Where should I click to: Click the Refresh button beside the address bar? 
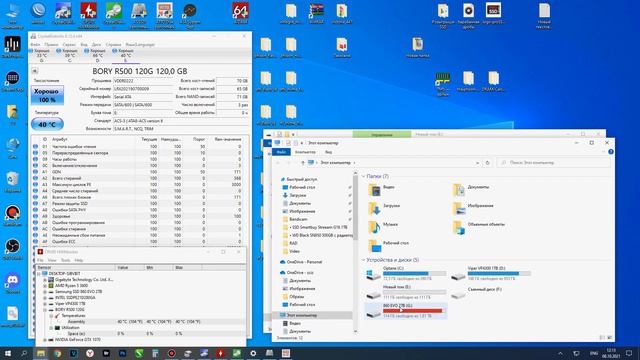click(x=487, y=162)
